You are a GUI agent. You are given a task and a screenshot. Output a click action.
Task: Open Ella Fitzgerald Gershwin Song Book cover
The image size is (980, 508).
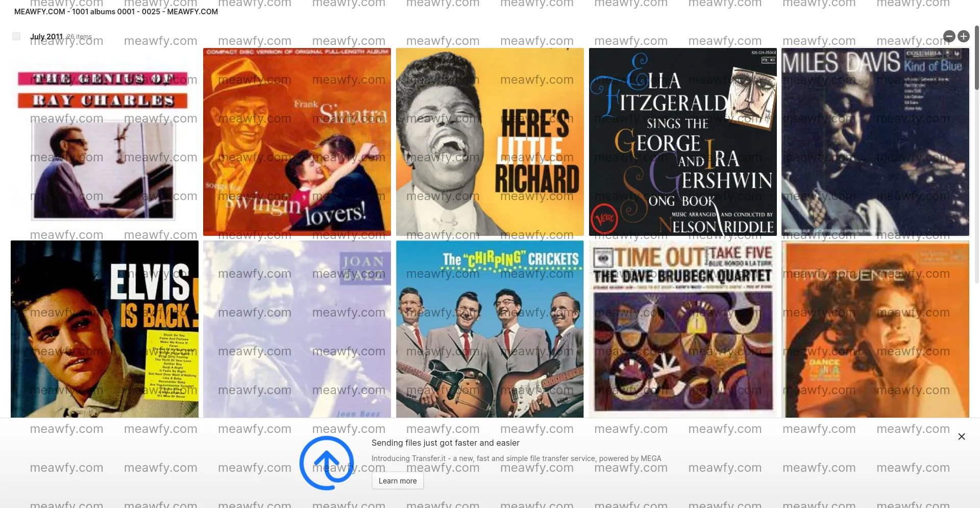click(x=682, y=142)
